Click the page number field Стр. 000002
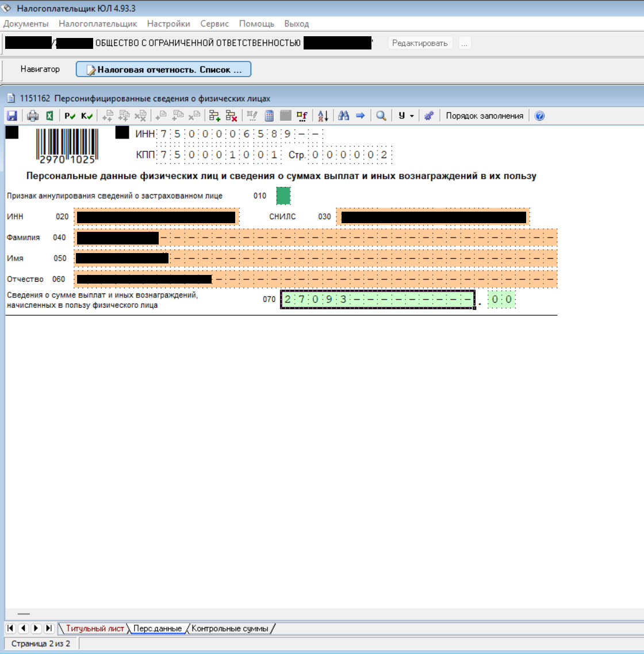The image size is (644, 654). (x=351, y=155)
